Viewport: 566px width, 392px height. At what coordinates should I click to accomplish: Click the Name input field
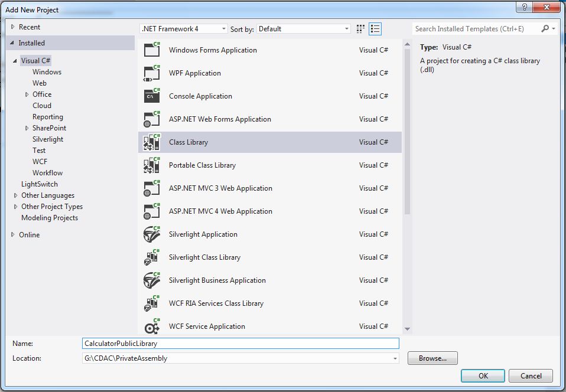(x=240, y=344)
